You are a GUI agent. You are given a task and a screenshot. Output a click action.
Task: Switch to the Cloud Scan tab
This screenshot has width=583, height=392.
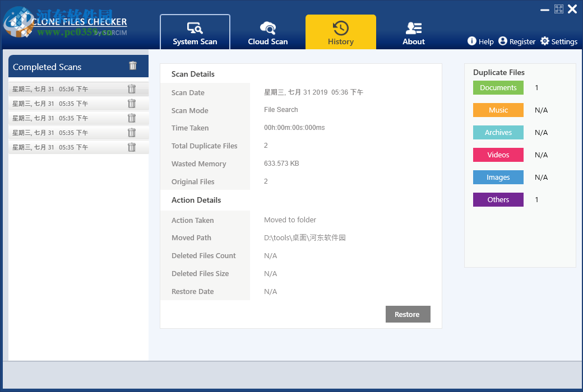click(267, 31)
